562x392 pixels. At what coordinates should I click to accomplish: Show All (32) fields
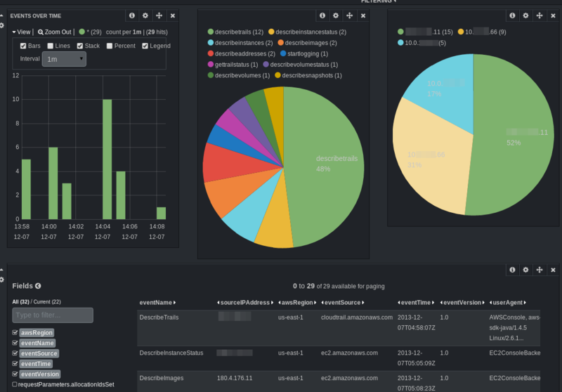pos(21,301)
